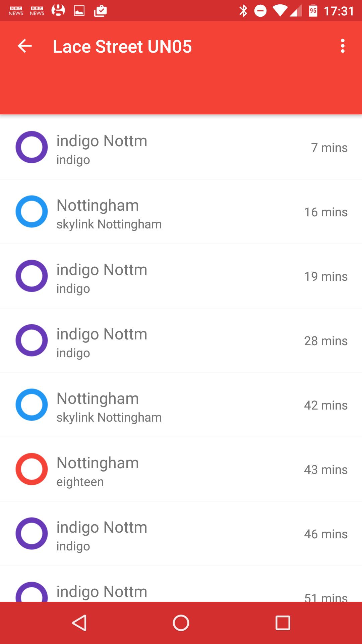Tap the purple ring beside 19 mins indigo
Image resolution: width=362 pixels, height=644 pixels.
point(32,276)
